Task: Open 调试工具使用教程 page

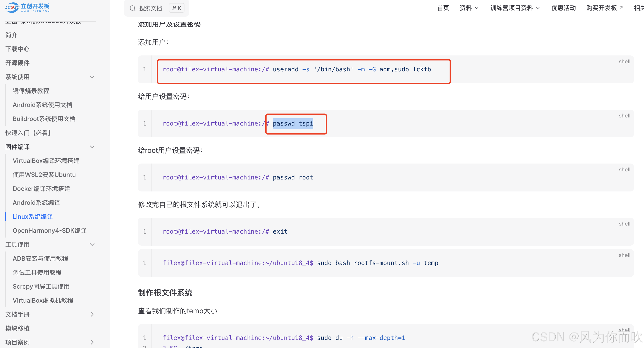Action: point(37,272)
